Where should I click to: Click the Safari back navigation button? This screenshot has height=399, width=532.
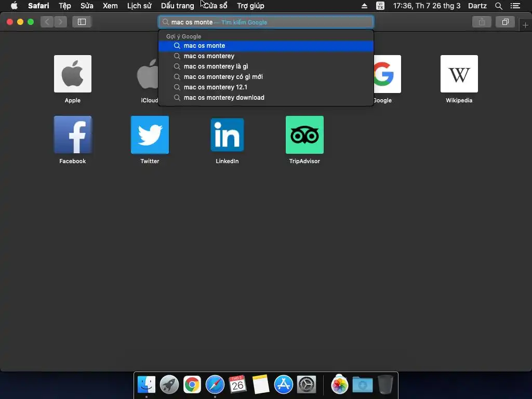pyautogui.click(x=47, y=22)
